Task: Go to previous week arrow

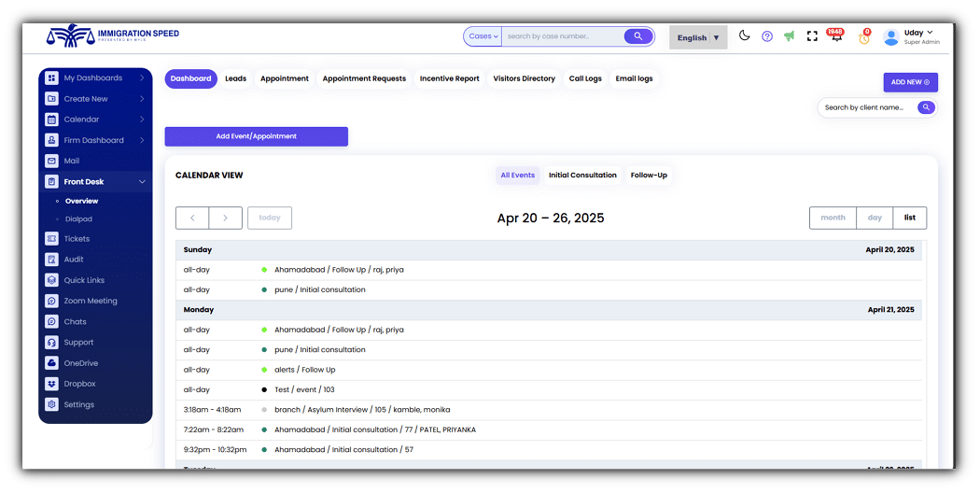Action: coord(192,218)
